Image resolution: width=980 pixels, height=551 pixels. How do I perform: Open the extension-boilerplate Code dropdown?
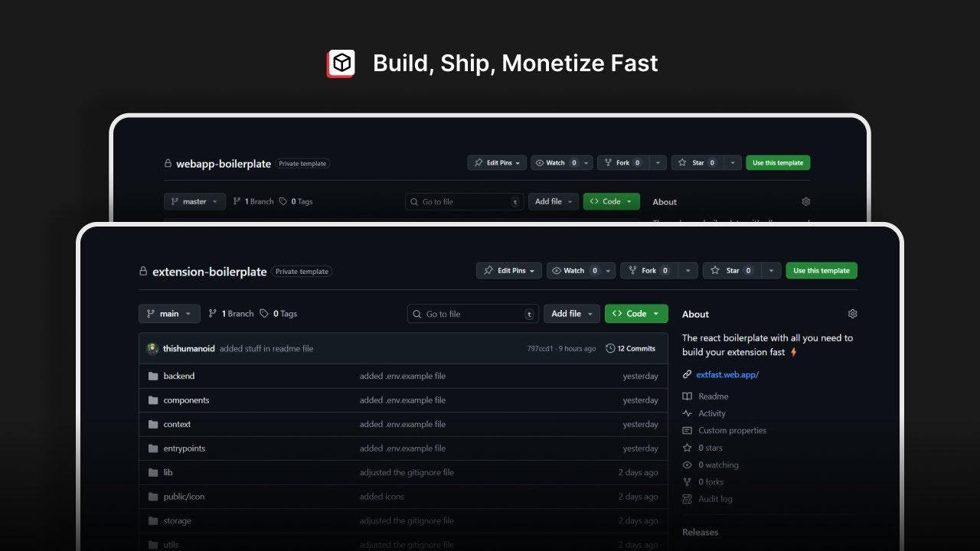click(636, 314)
